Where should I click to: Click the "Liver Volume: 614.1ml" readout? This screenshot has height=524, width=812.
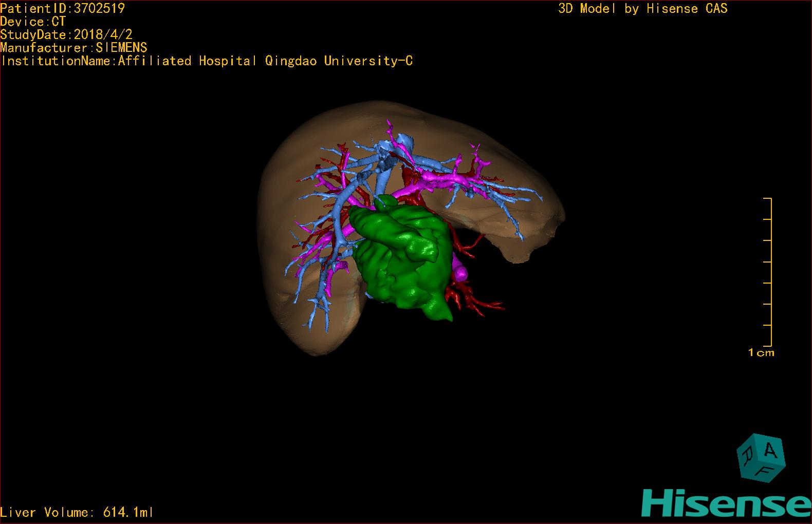tap(77, 512)
